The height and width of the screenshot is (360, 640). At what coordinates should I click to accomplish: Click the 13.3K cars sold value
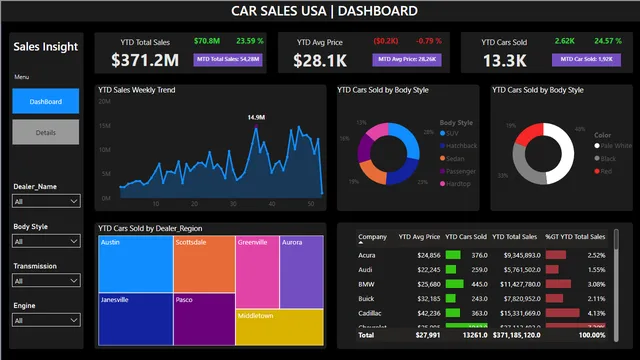tap(505, 61)
